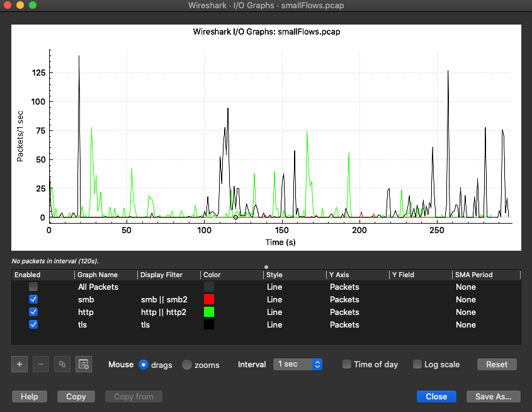
Task: Click the Style column header
Action: (x=295, y=275)
